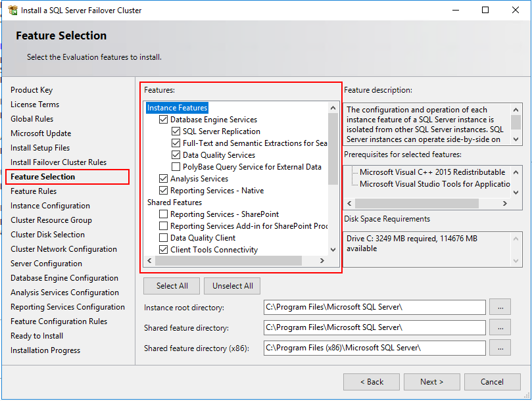
Task: Select Microsoft Visual C++ 2015 Redistributable prerequisite
Action: point(433,172)
